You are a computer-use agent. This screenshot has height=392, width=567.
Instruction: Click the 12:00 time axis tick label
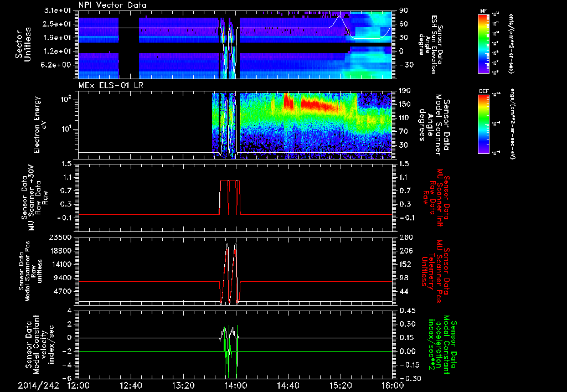[79, 385]
